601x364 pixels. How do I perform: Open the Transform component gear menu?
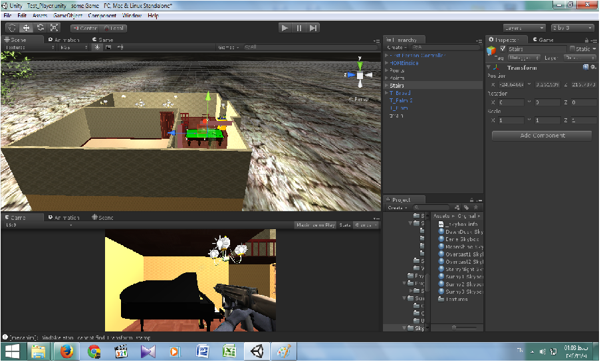tap(593, 68)
